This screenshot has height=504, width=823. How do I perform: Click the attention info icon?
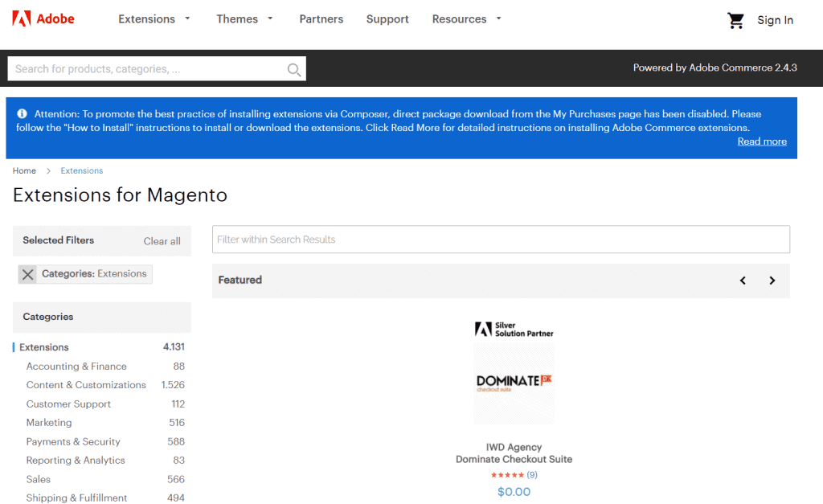(x=22, y=113)
